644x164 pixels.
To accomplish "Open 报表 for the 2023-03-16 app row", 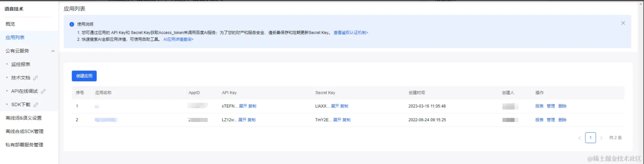I will click(539, 106).
